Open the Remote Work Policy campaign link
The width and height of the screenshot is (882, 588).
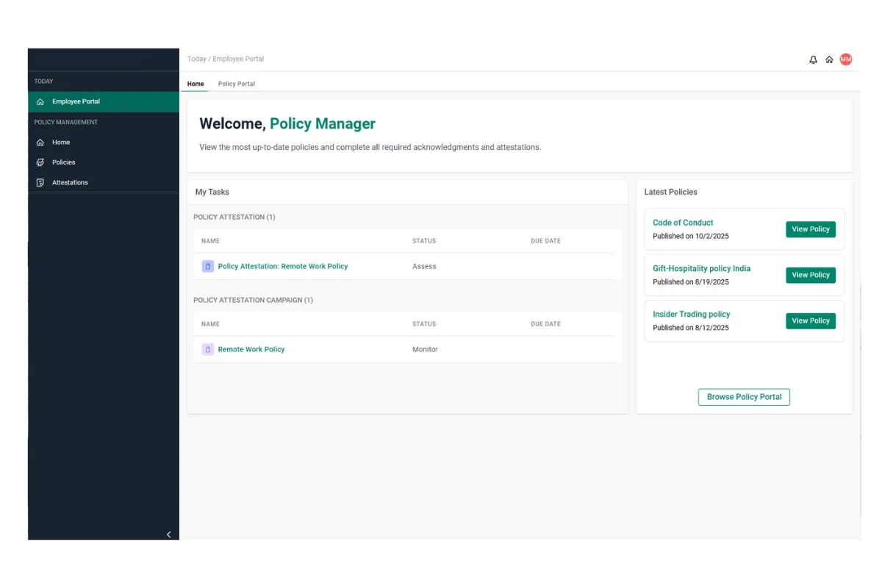[251, 349]
